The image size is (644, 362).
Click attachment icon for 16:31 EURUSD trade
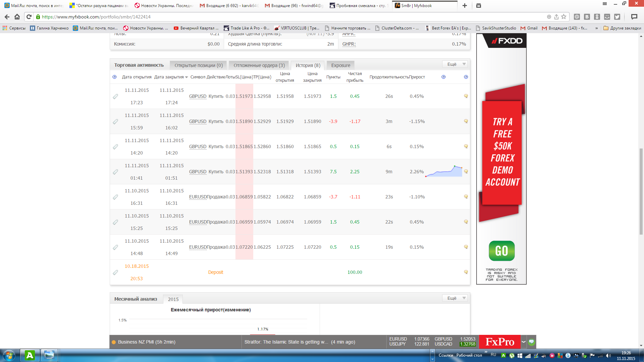(115, 197)
